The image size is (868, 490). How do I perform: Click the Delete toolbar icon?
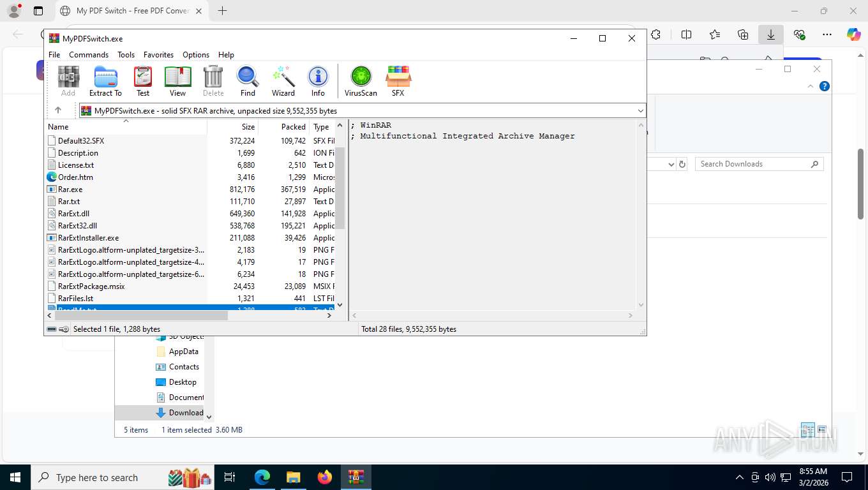point(213,81)
